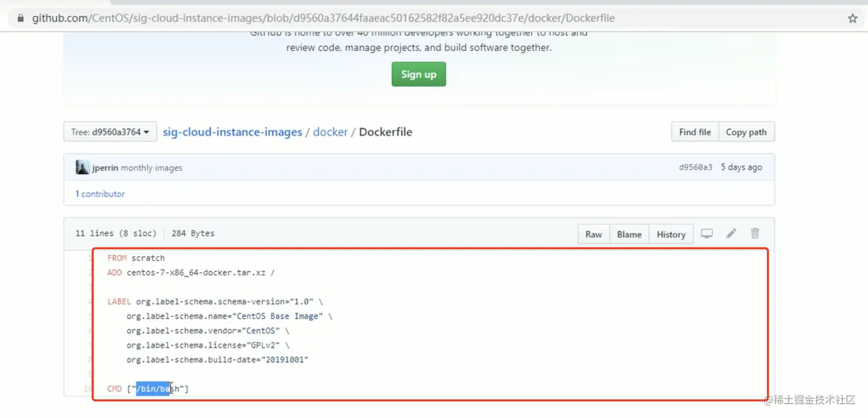View Raw file
868x418 pixels.
tap(594, 234)
